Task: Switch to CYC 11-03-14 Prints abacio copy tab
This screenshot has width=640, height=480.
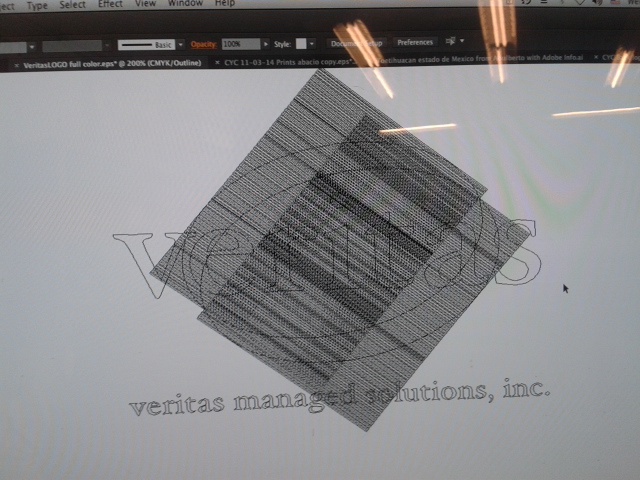Action: 289,62
